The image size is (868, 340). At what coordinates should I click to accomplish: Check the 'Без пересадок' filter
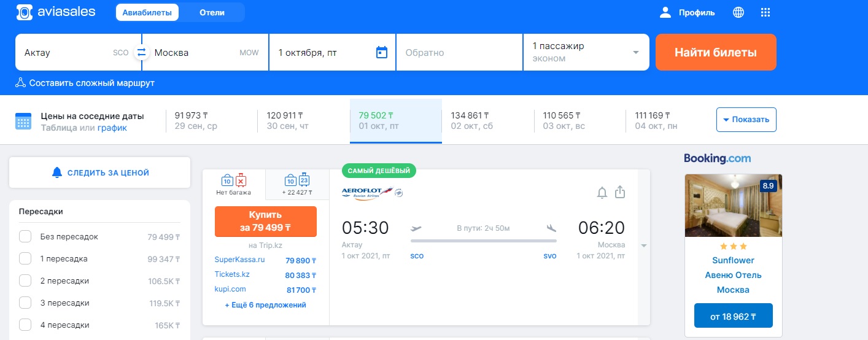tap(25, 237)
